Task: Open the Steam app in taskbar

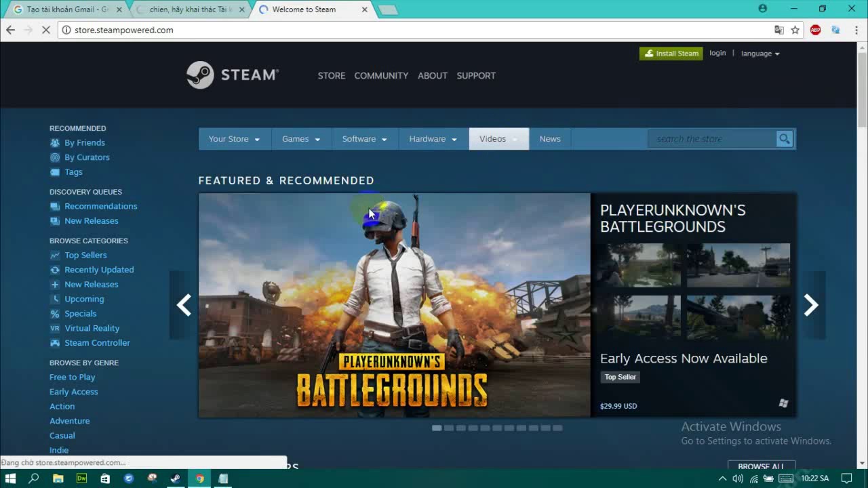Action: pyautogui.click(x=176, y=479)
